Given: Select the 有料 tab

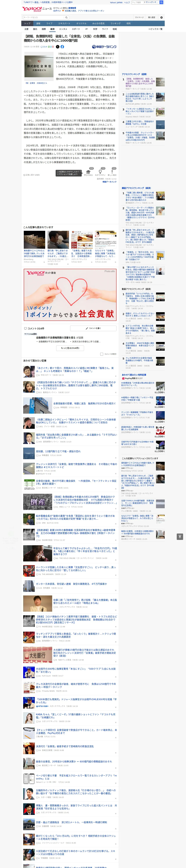Looking at the screenshot, I should click(128, 24).
